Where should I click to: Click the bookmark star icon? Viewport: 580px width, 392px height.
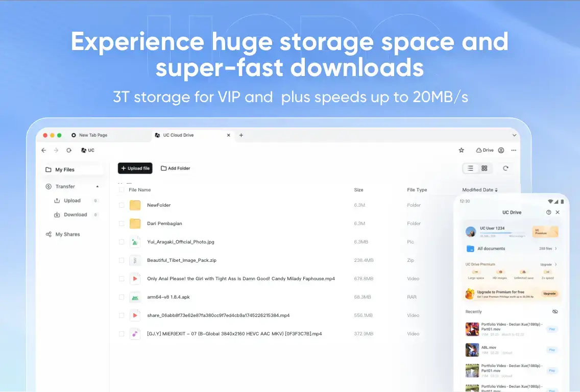pyautogui.click(x=462, y=150)
